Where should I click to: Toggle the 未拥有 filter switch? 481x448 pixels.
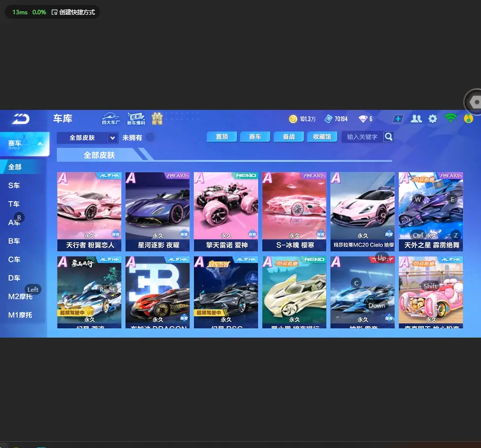tap(150, 137)
